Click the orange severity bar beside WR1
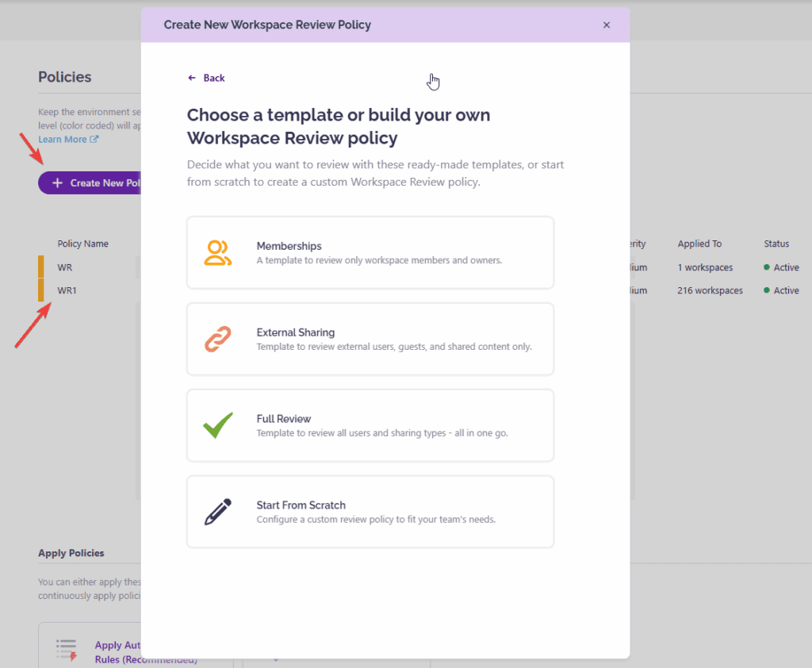This screenshot has height=668, width=812. click(41, 290)
